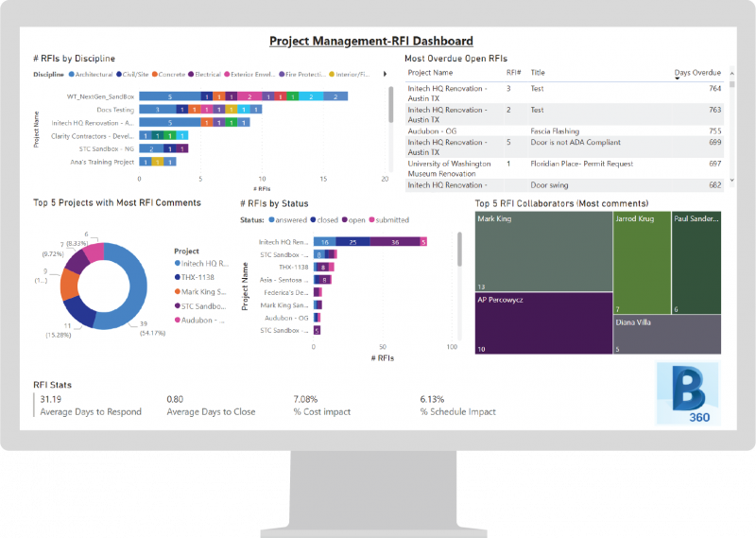Click the Federica's De... status bar label
This screenshot has height=538, width=756.
286,292
